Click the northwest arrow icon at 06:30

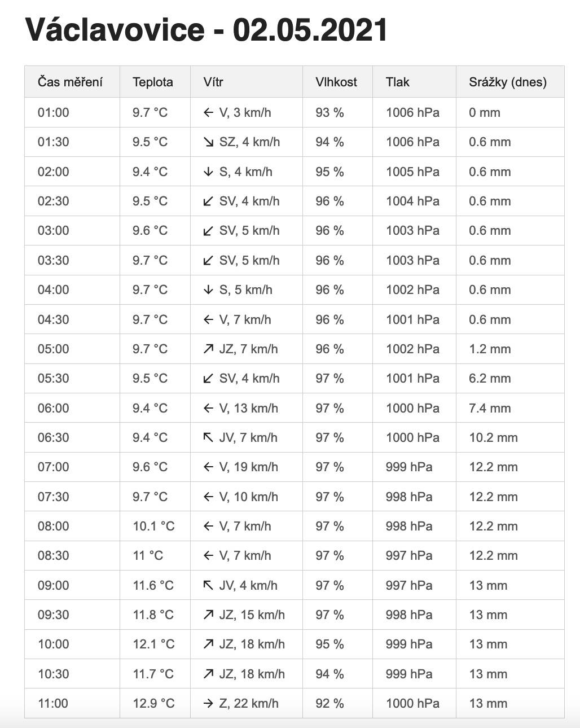[x=209, y=438]
